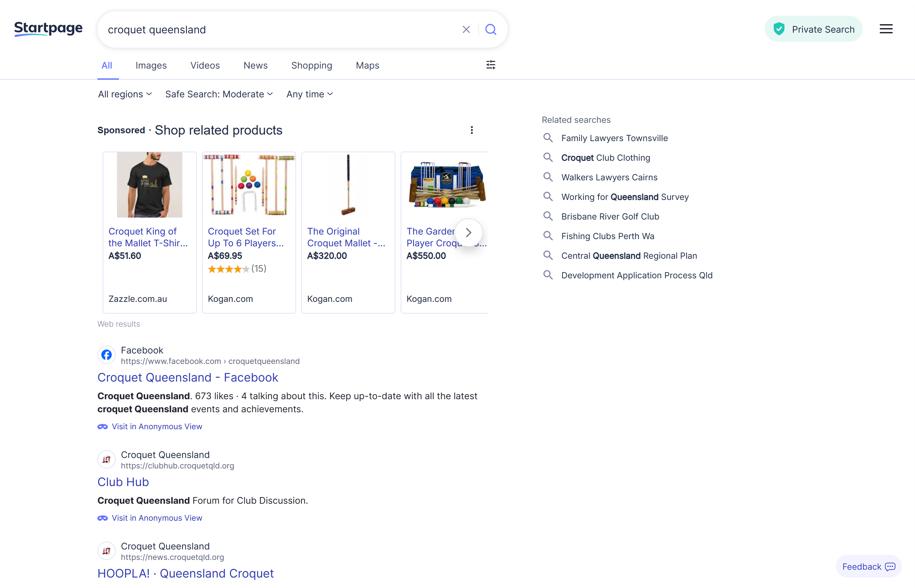Visit Club Hub in Anonymous View
This screenshot has width=915, height=588.
157,518
